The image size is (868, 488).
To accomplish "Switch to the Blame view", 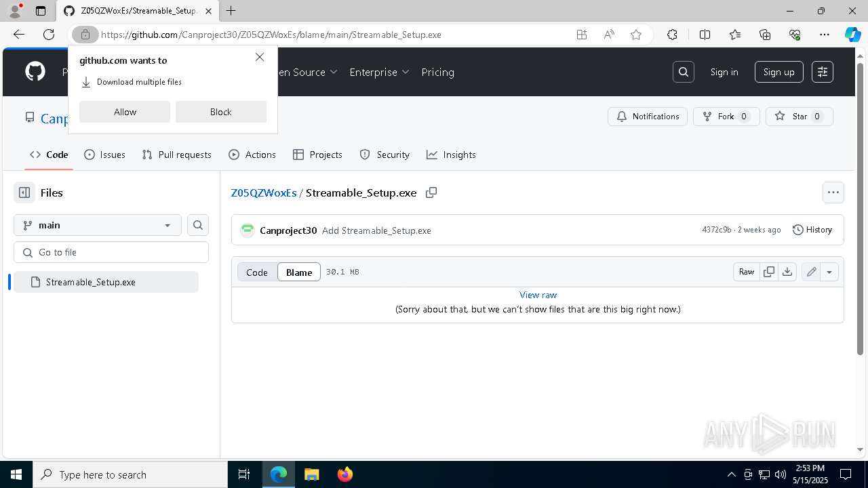I will tap(299, 272).
